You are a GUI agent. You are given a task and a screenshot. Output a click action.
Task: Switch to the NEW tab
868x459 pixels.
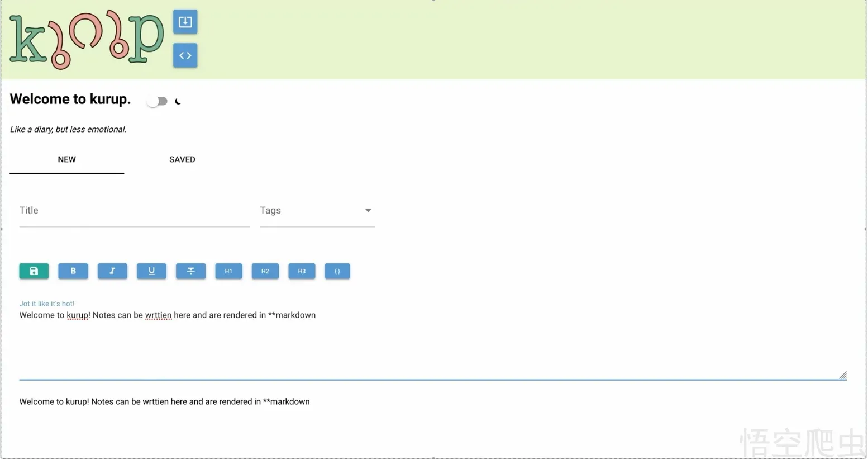[x=66, y=160]
